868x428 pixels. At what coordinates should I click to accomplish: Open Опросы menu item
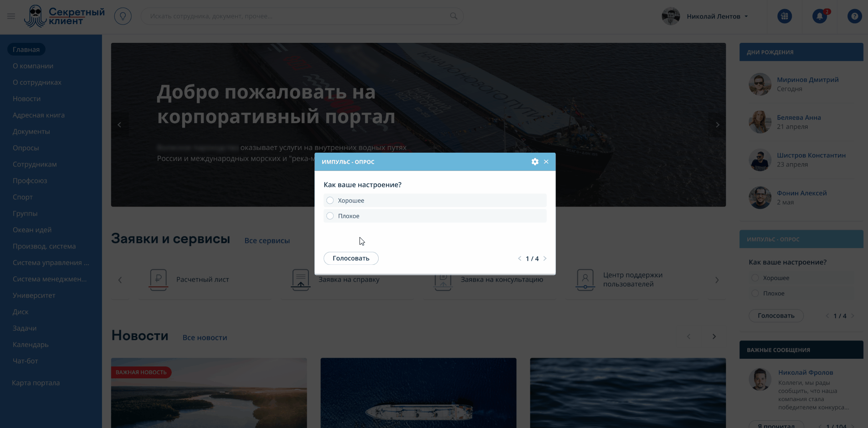(x=26, y=148)
